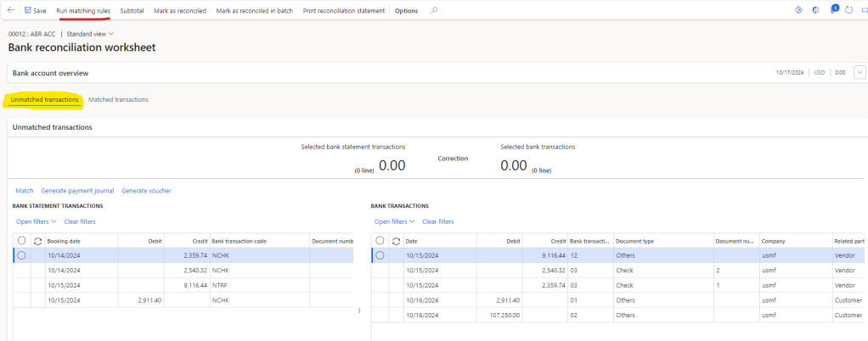
Task: Switch to Matched transactions tab
Action: [118, 99]
